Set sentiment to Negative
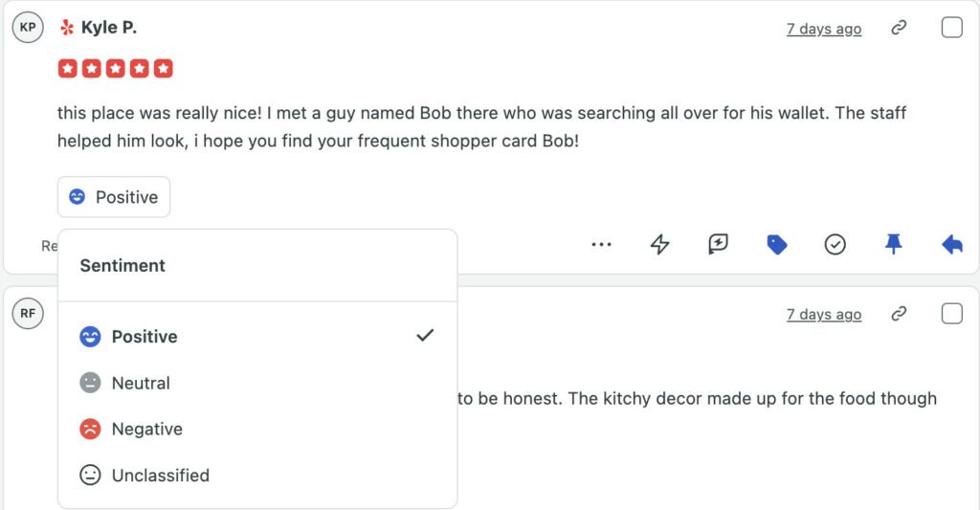 point(257,429)
